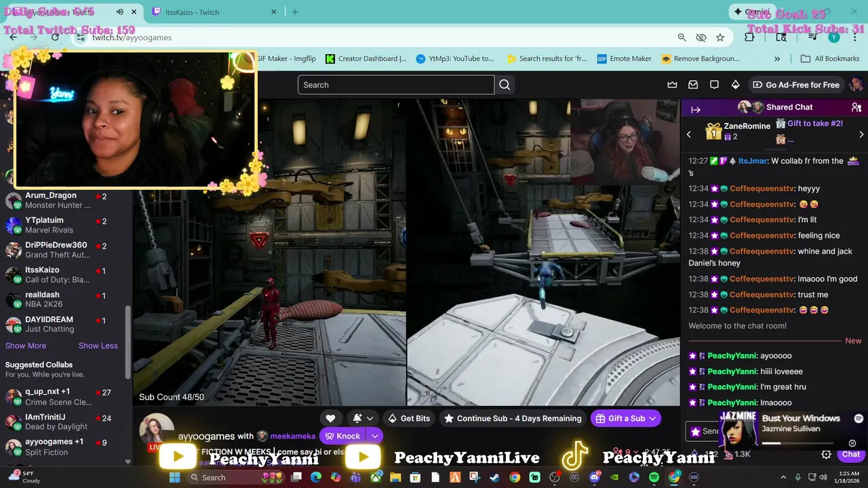Click the Bits diamond icon in the top bar
This screenshot has height=488, width=868.
tap(735, 85)
